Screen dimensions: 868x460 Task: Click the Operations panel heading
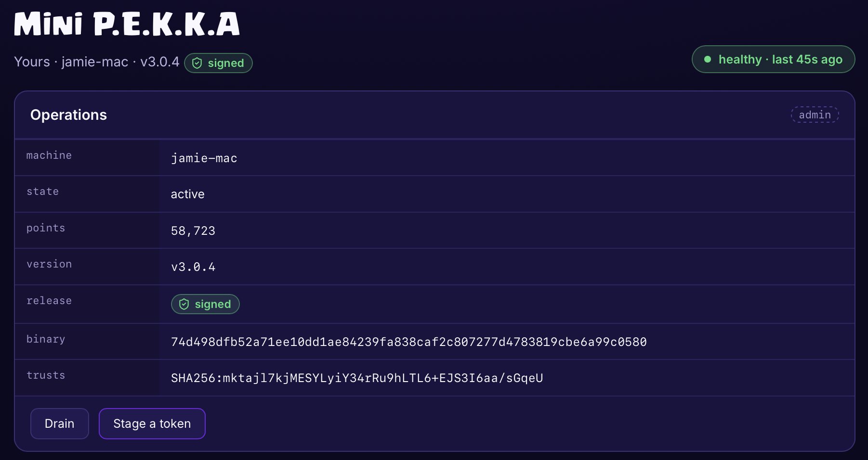(69, 115)
